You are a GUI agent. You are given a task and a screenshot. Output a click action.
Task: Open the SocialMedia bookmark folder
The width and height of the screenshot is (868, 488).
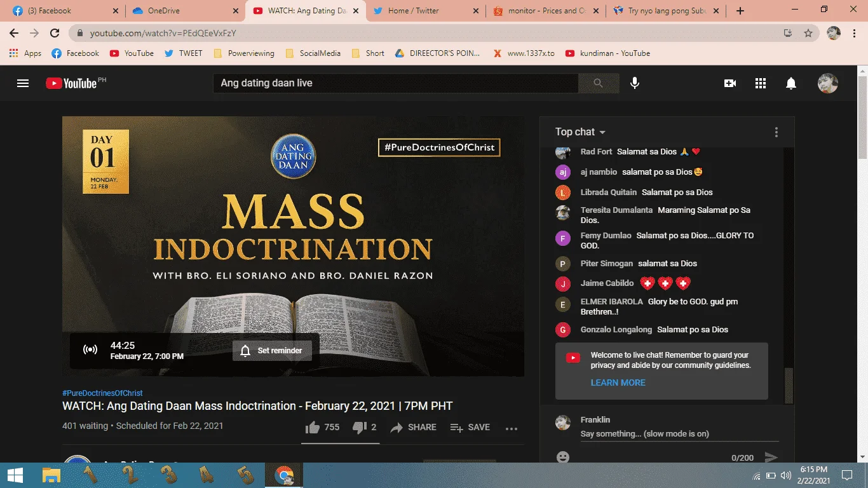click(x=313, y=53)
